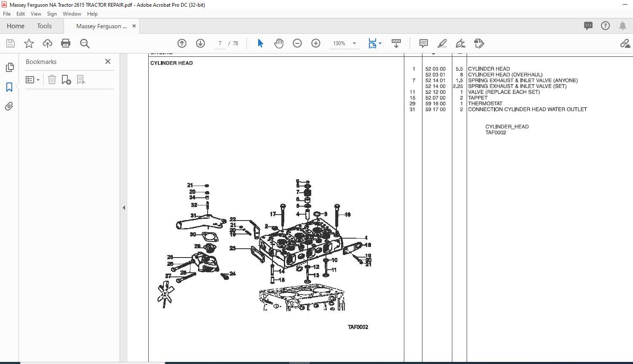The width and height of the screenshot is (633, 364).
Task: Click the fit page scrolling icon
Action: 372,43
